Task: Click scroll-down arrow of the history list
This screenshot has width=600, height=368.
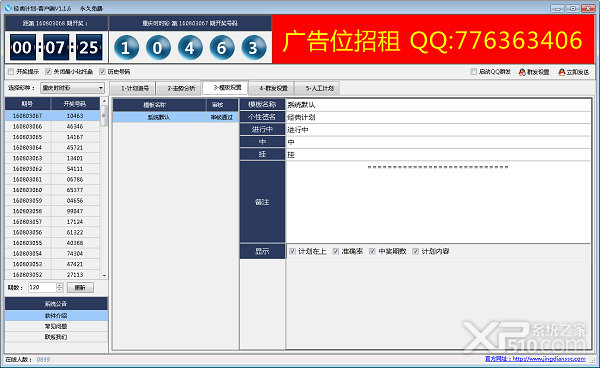Action: (x=104, y=275)
